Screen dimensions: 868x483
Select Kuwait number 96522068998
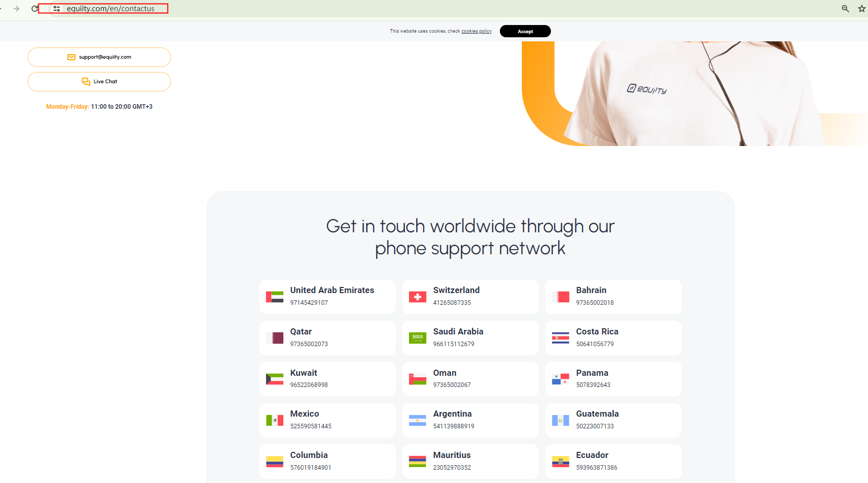[x=309, y=385]
